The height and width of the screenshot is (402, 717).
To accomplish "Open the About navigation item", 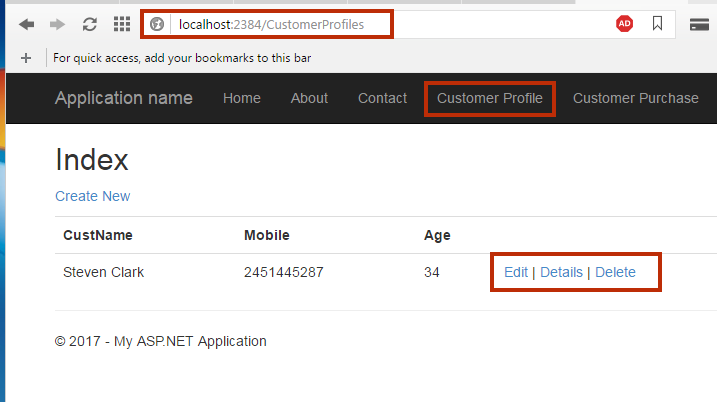I will (310, 98).
